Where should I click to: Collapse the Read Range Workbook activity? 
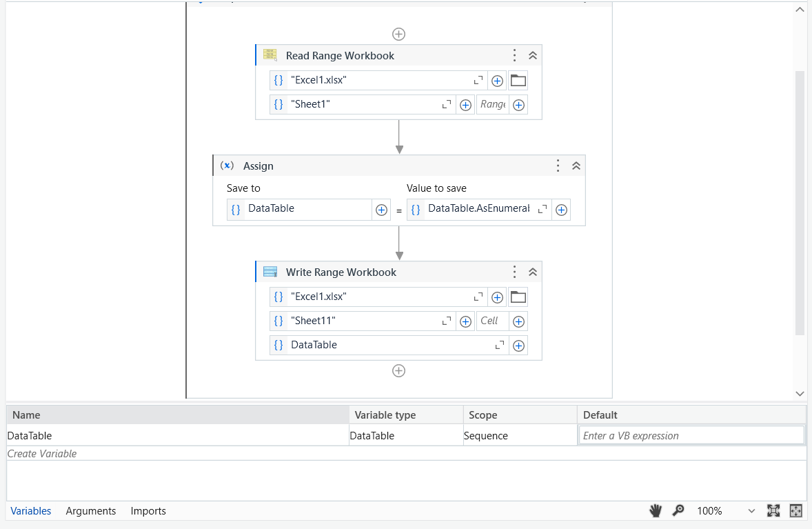(533, 55)
